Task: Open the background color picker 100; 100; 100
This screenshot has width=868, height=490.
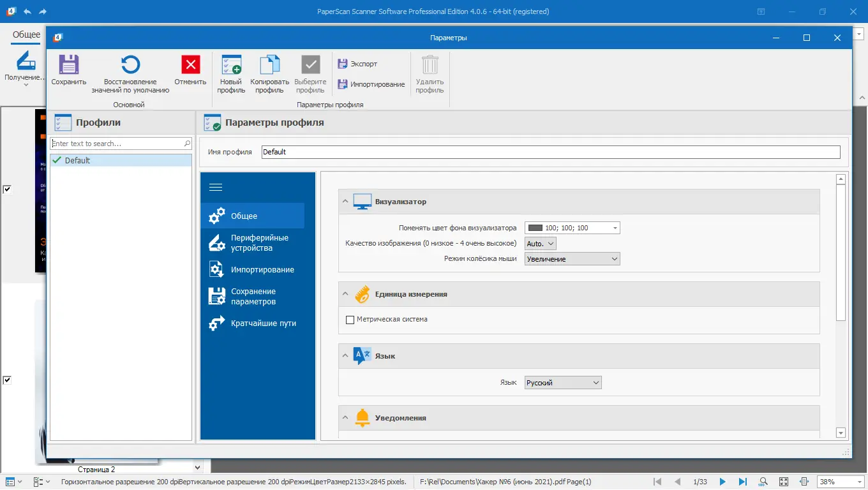Action: (x=572, y=228)
